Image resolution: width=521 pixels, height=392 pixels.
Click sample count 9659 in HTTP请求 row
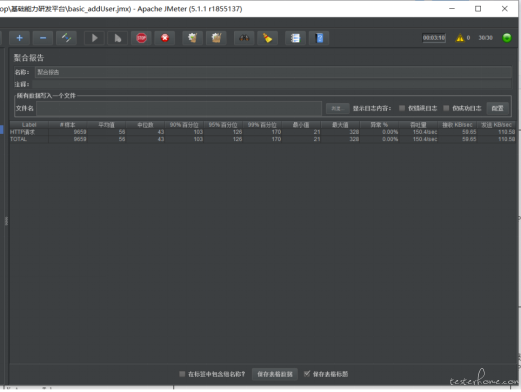coord(80,132)
